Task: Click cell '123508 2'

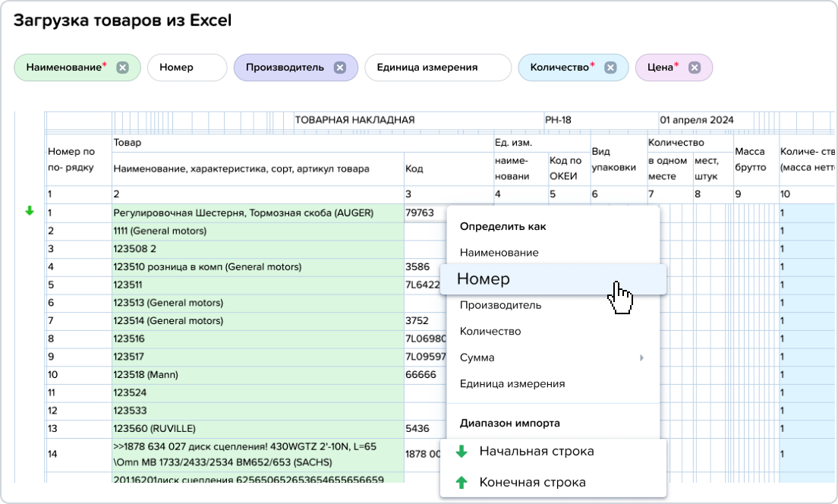Action: pos(257,249)
